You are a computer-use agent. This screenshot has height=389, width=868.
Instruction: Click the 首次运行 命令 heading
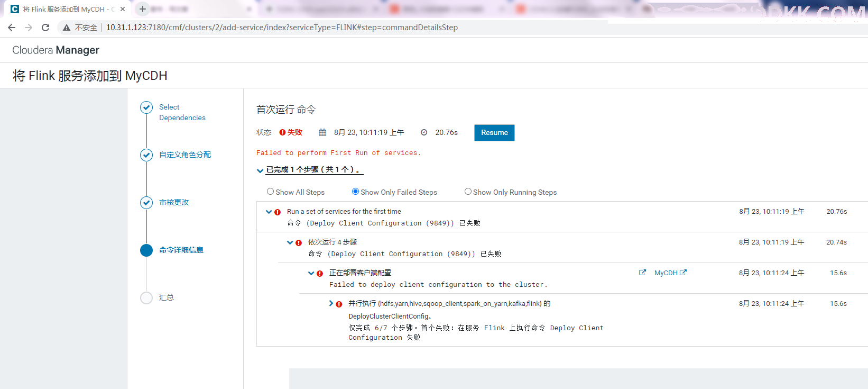tap(286, 110)
